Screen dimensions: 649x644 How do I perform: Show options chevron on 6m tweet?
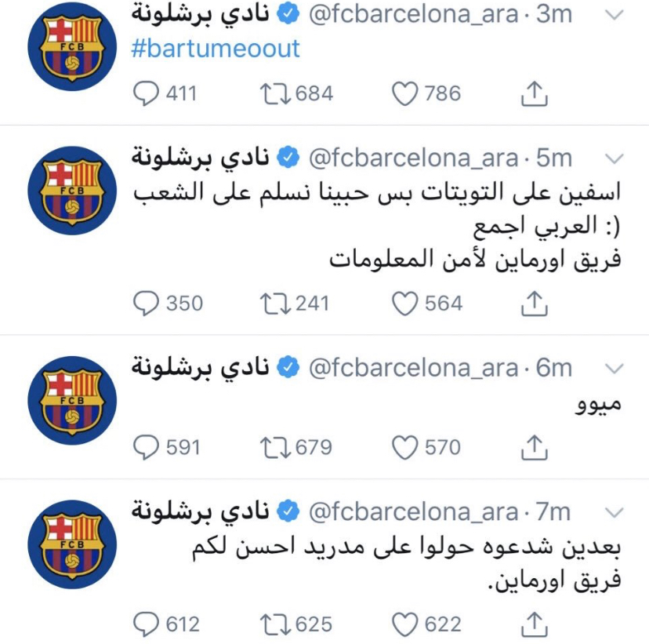pos(614,369)
